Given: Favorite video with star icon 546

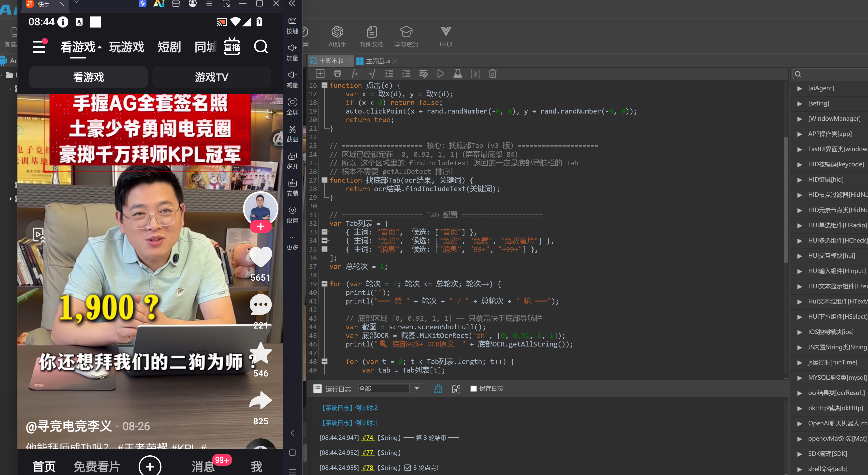Looking at the screenshot, I should [x=260, y=353].
